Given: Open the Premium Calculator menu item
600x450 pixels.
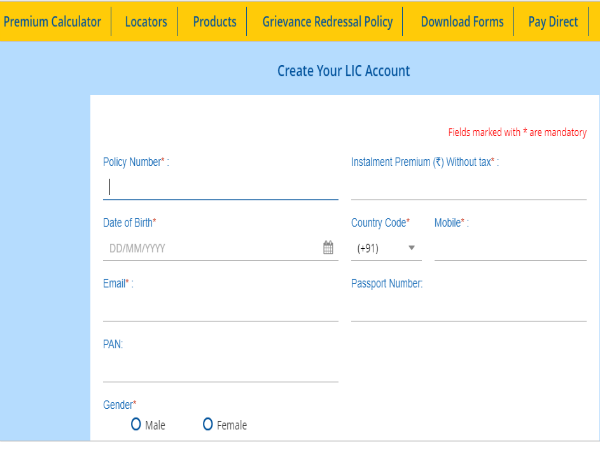Looking at the screenshot, I should pyautogui.click(x=52, y=21).
